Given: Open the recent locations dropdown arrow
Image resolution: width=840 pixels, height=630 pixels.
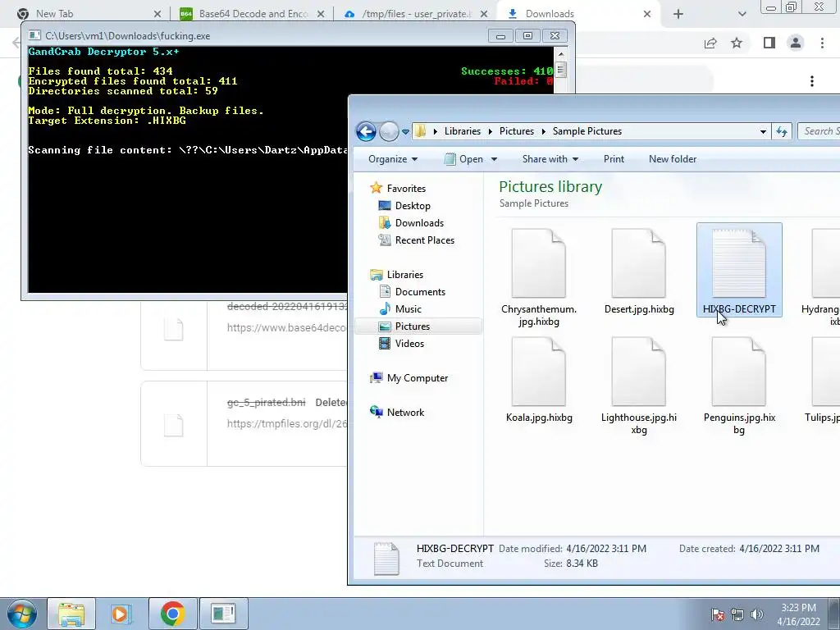Looking at the screenshot, I should click(405, 132).
